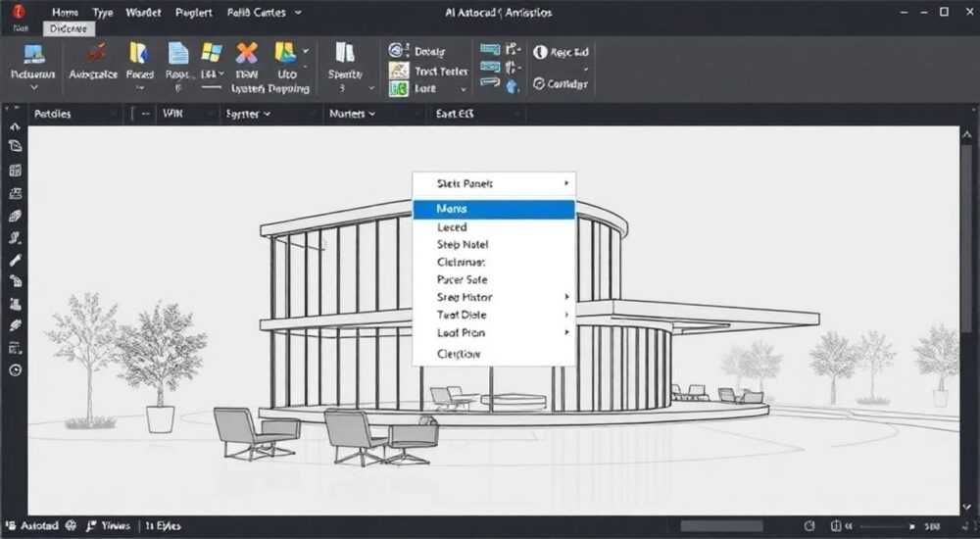Toggle the Cantidgr circular option
This screenshot has height=539, width=980.
click(x=539, y=83)
